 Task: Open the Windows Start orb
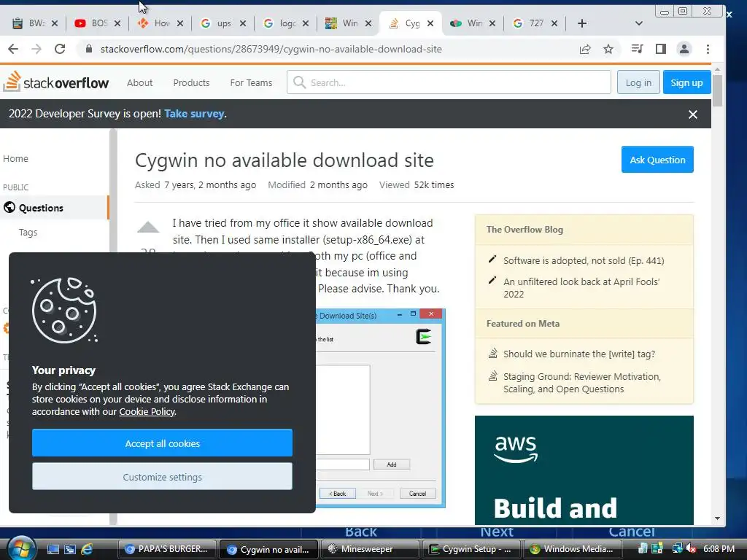tap(21, 548)
